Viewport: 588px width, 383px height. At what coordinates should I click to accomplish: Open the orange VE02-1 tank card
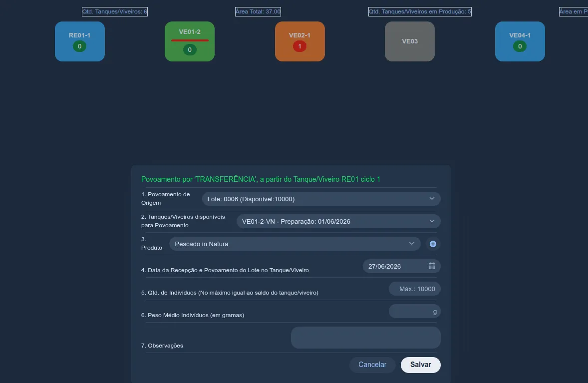(299, 41)
